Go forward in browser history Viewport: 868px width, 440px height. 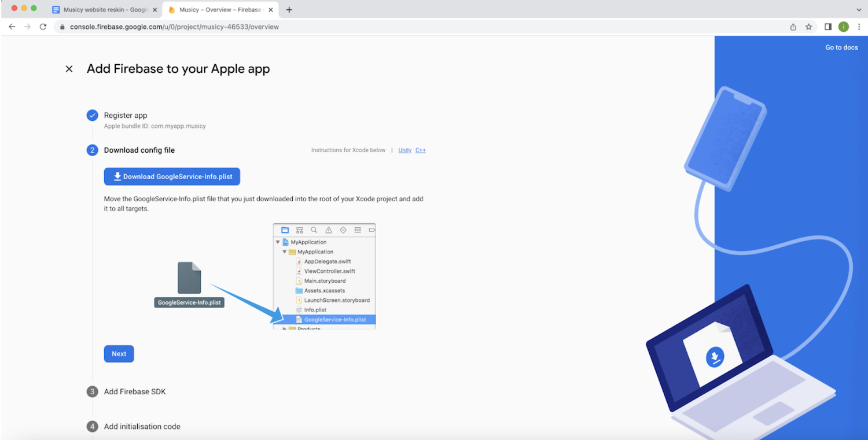coord(27,27)
